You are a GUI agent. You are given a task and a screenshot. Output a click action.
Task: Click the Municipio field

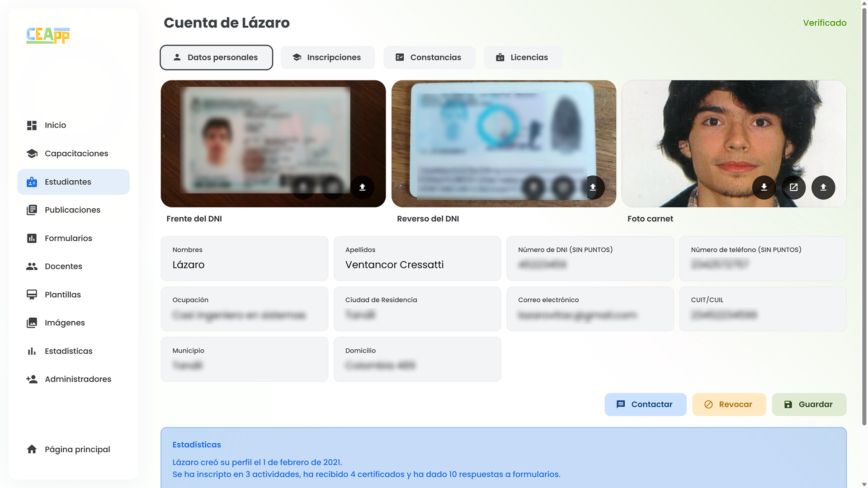click(x=244, y=359)
